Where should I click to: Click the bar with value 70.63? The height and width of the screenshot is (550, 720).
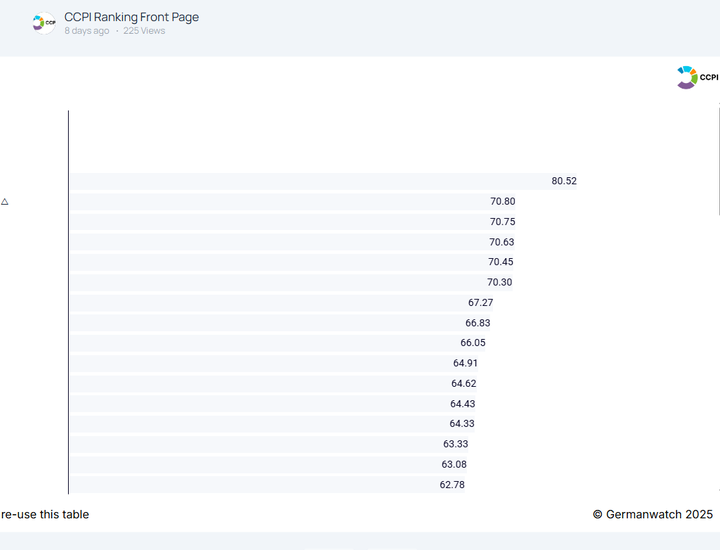pos(280,242)
